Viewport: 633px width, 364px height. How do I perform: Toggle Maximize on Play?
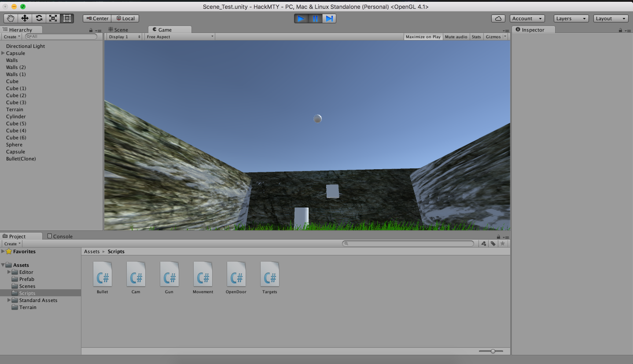(423, 37)
